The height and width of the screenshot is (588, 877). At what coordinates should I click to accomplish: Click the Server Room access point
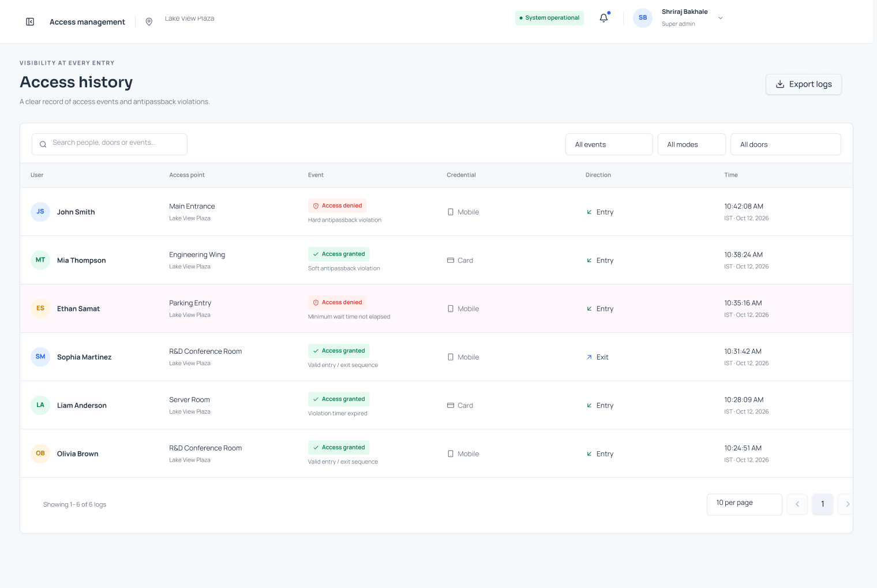pos(189,400)
